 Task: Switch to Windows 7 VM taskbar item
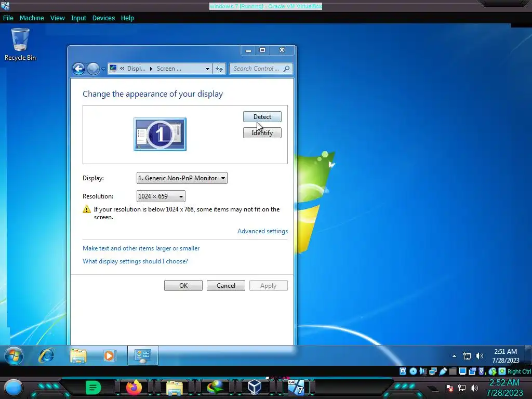[297, 387]
